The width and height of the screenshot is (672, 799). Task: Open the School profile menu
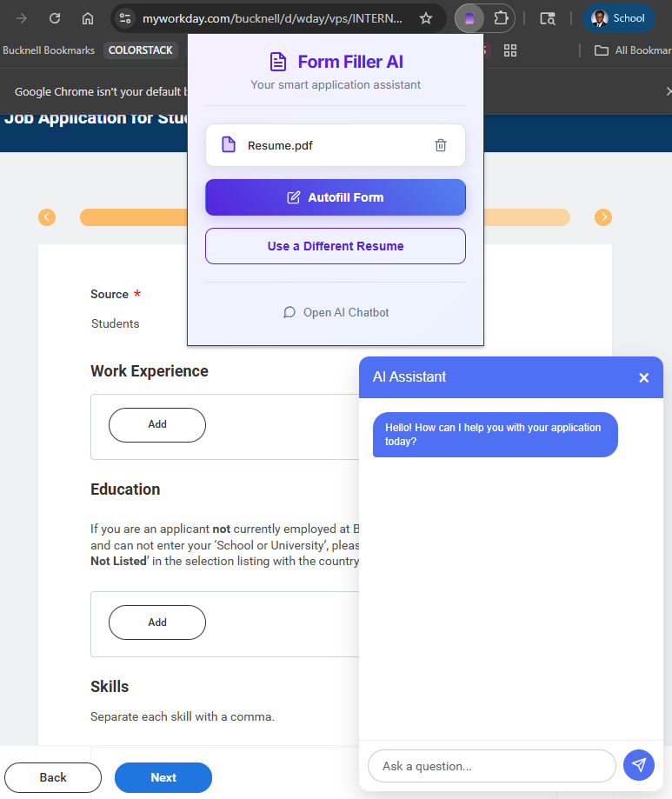click(619, 18)
